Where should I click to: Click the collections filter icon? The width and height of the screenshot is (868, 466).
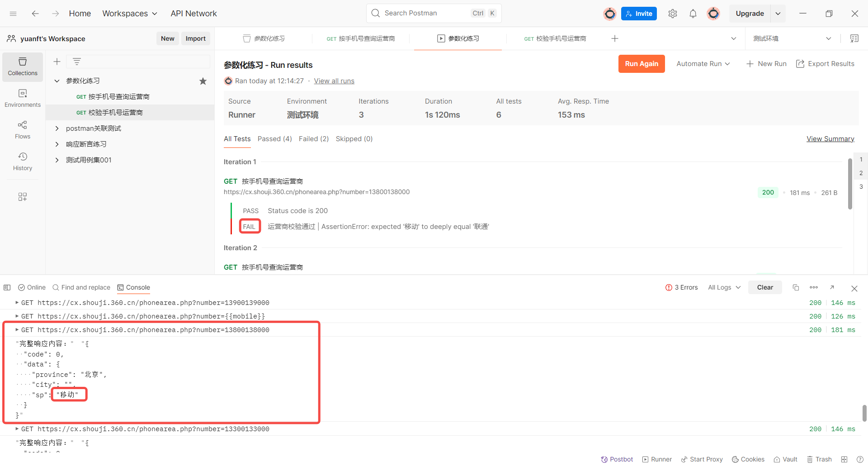77,62
